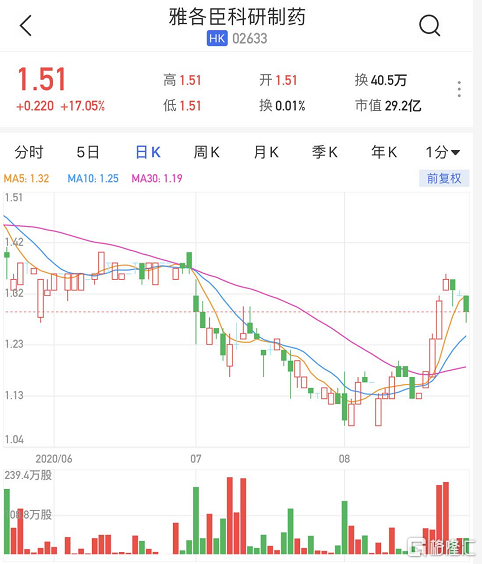Tap the HK market badge

coord(217,38)
